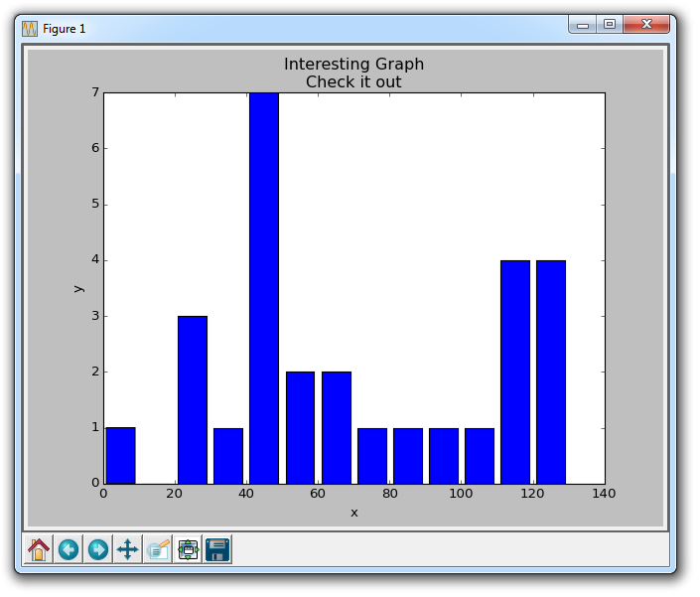
Task: Click the 140 tick label on x-axis
Action: tap(604, 494)
